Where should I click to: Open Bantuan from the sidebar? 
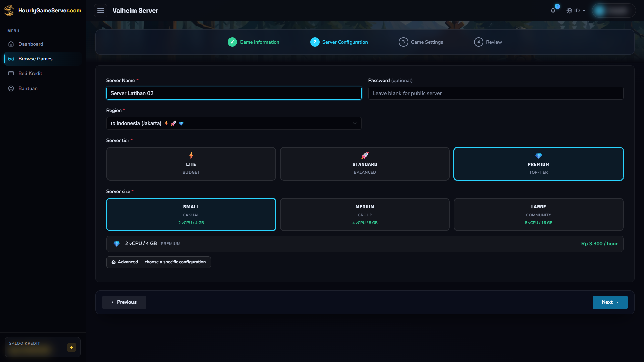coord(43,88)
